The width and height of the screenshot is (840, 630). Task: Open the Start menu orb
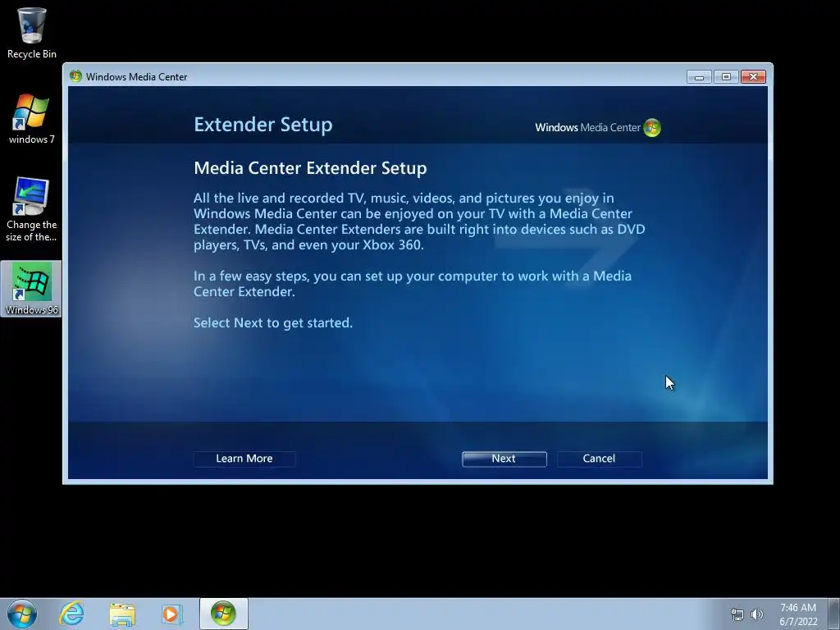tap(22, 614)
